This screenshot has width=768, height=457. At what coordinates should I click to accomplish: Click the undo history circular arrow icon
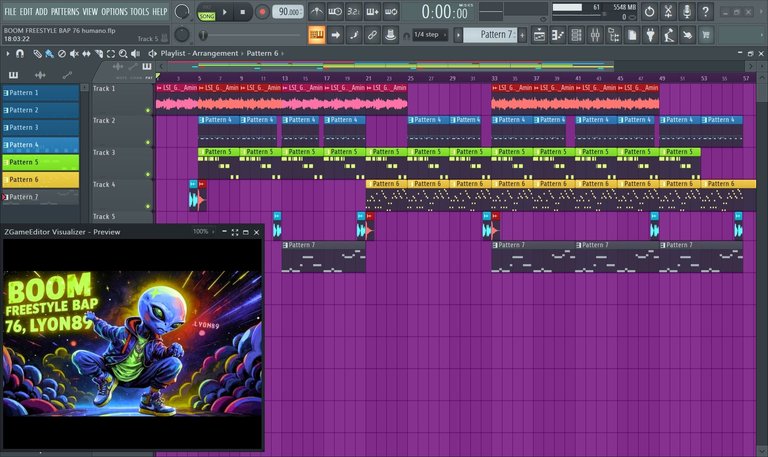pyautogui.click(x=649, y=11)
